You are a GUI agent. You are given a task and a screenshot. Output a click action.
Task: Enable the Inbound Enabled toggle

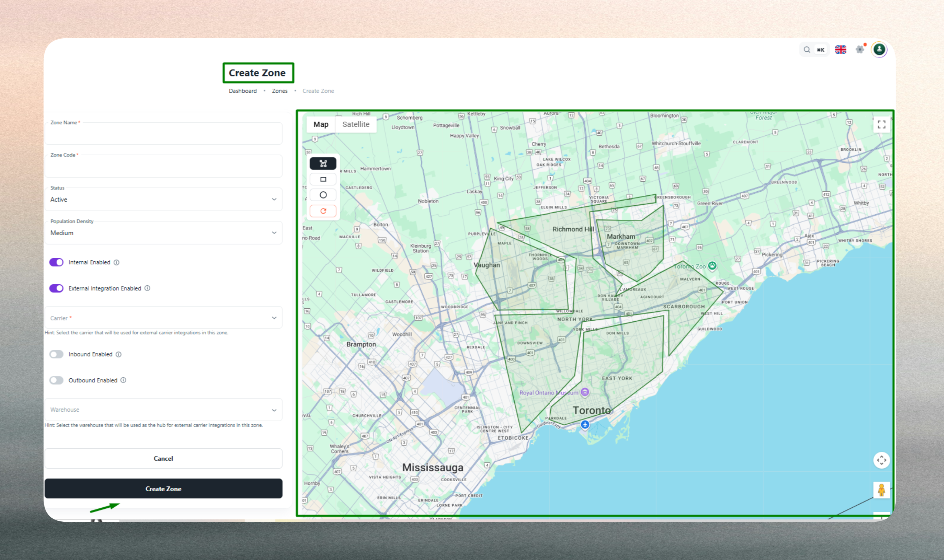(x=57, y=354)
